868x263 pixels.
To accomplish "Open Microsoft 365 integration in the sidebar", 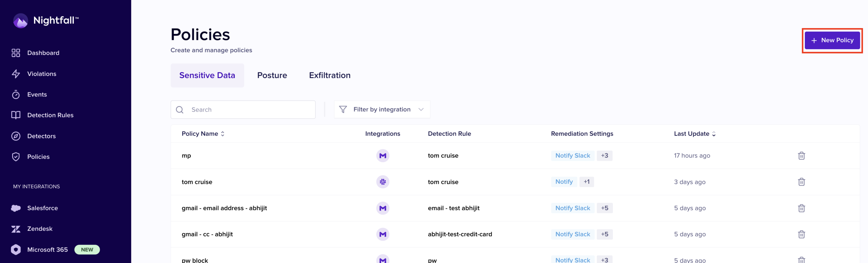I will [47, 249].
